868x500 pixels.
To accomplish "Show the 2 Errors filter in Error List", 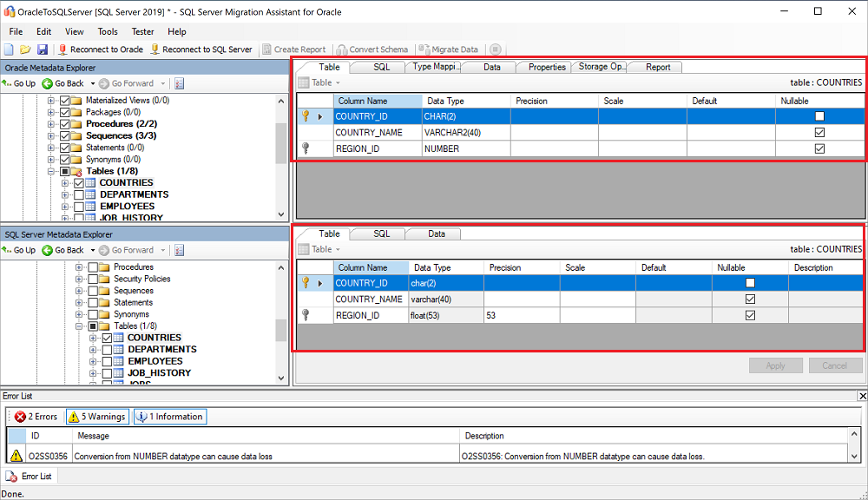I will click(36, 417).
